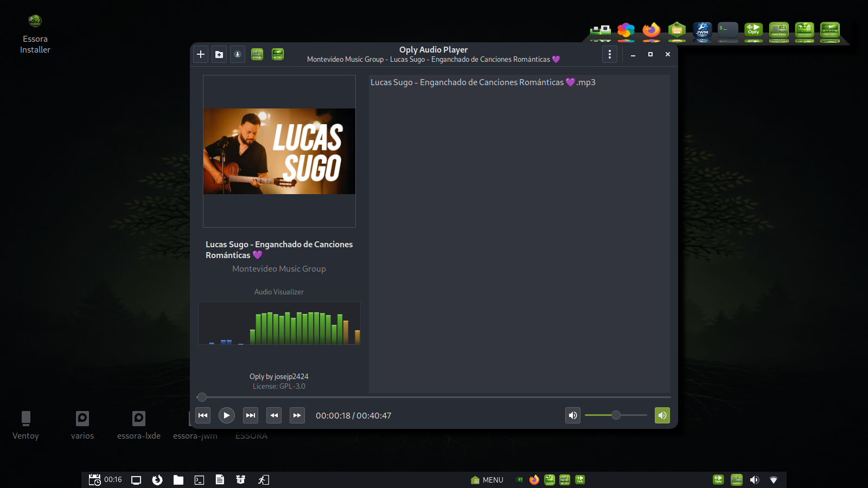Skip to the next track

pyautogui.click(x=251, y=415)
